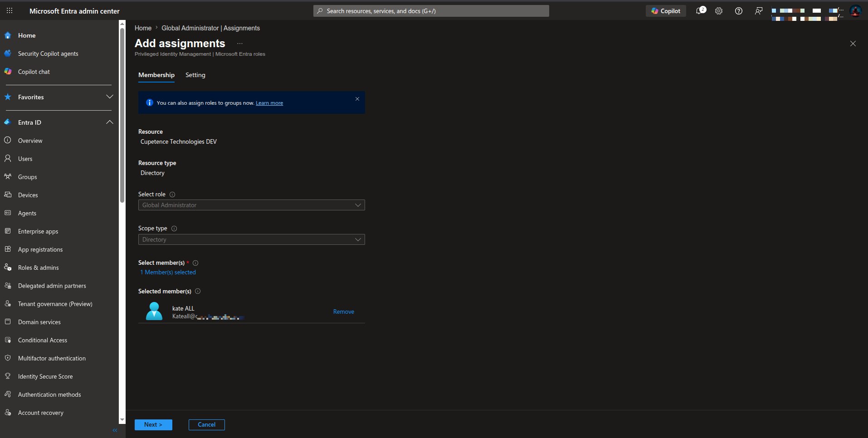Click the 1 Member(s) selected link

[168, 273]
